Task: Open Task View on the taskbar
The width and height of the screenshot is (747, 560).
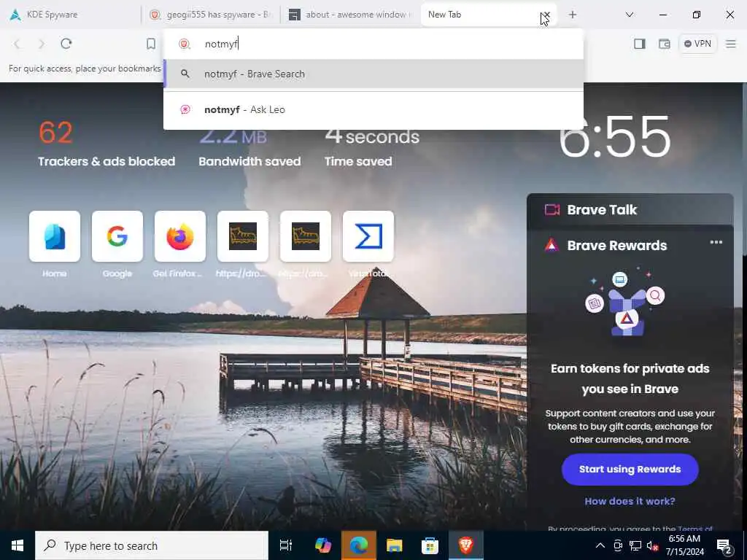Action: tap(286, 545)
